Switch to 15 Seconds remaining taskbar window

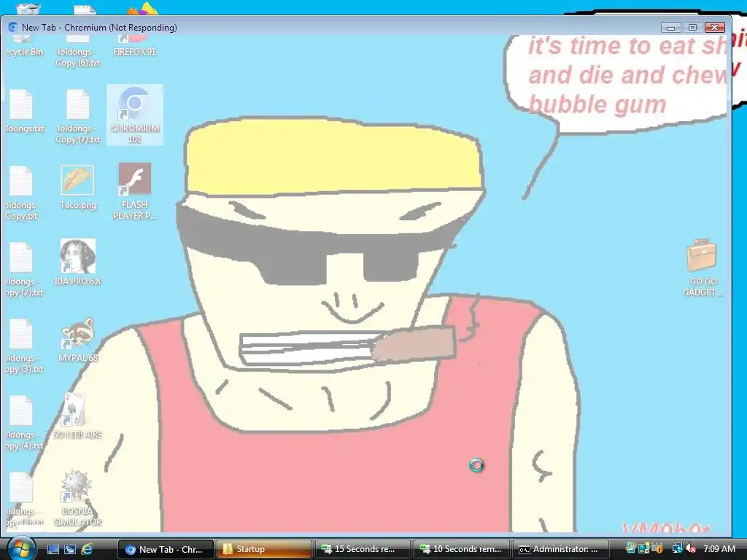tap(363, 549)
